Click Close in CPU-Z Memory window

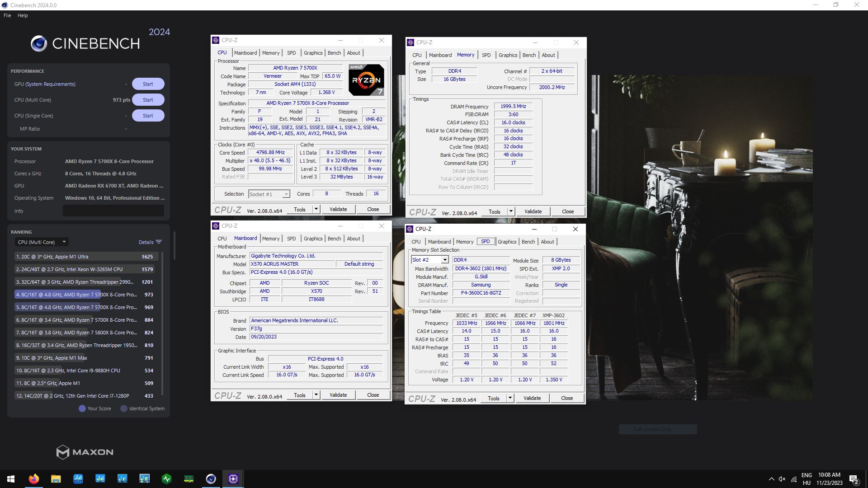[568, 211]
